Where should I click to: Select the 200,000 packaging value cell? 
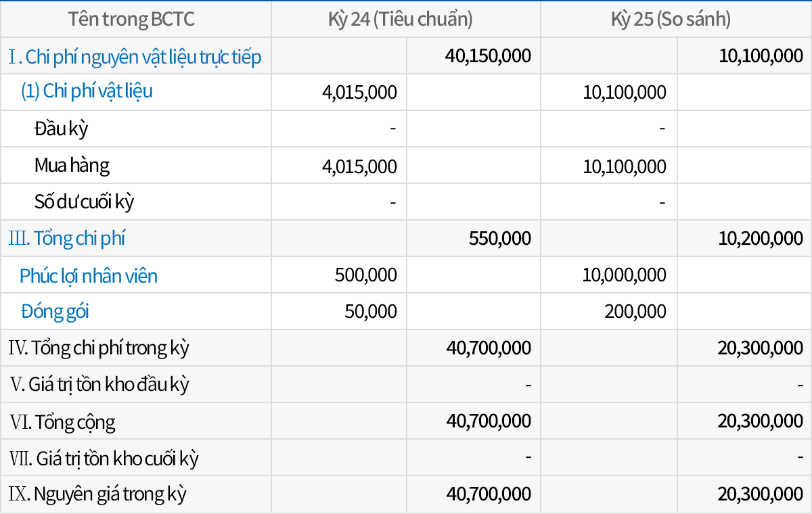coord(635,312)
